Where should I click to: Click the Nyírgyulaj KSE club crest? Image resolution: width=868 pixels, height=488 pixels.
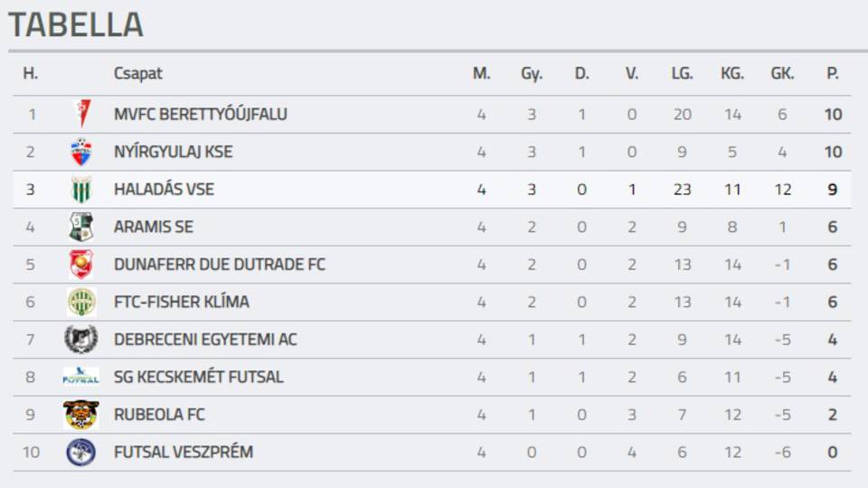(81, 152)
